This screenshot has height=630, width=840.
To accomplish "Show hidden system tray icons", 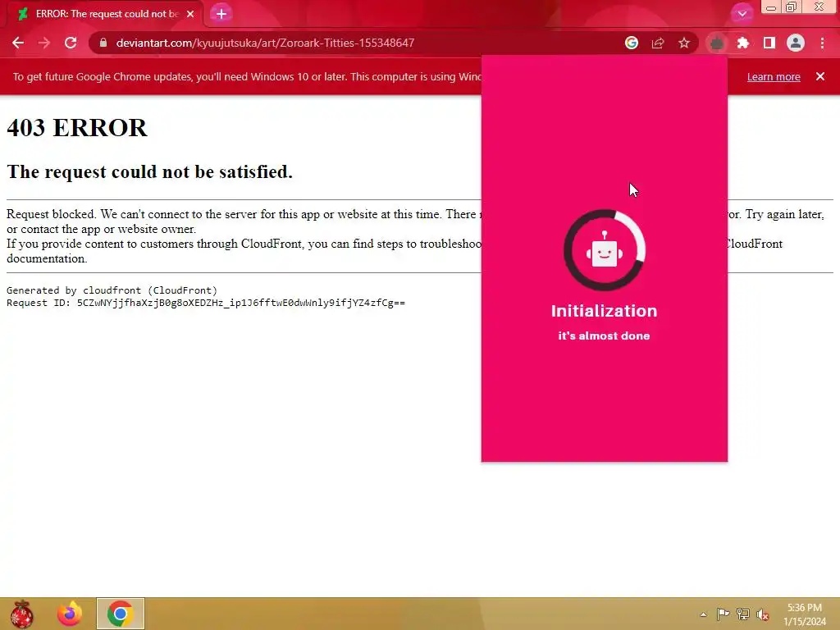I will [x=703, y=614].
